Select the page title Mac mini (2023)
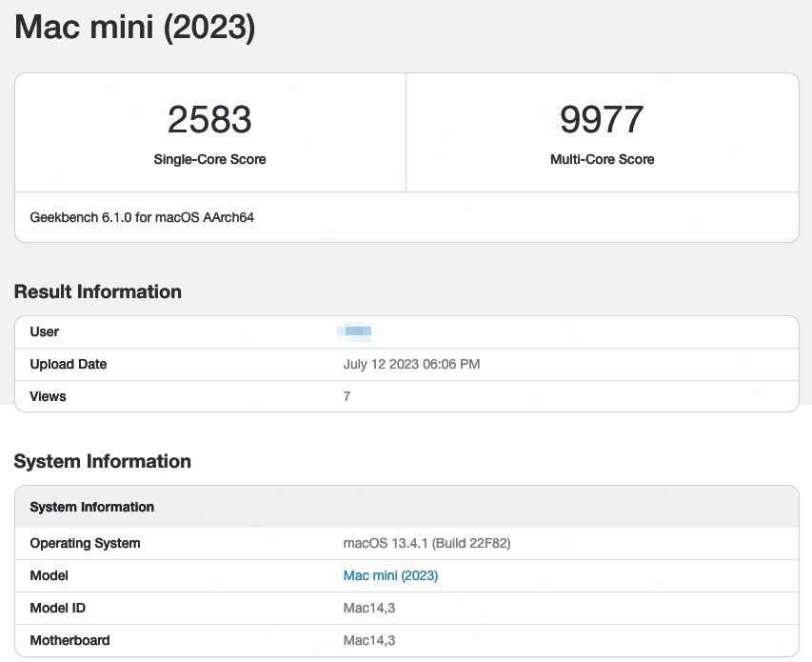The image size is (812, 662). [134, 27]
